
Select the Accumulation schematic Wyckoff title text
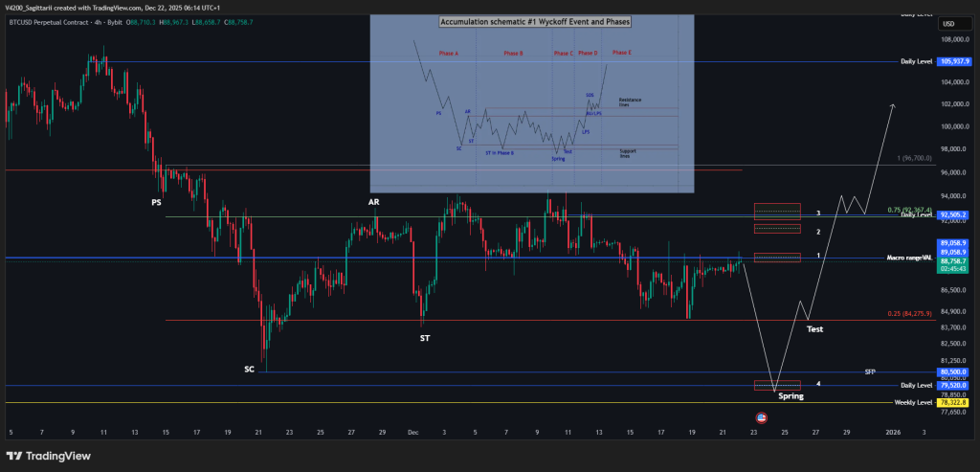[x=531, y=22]
